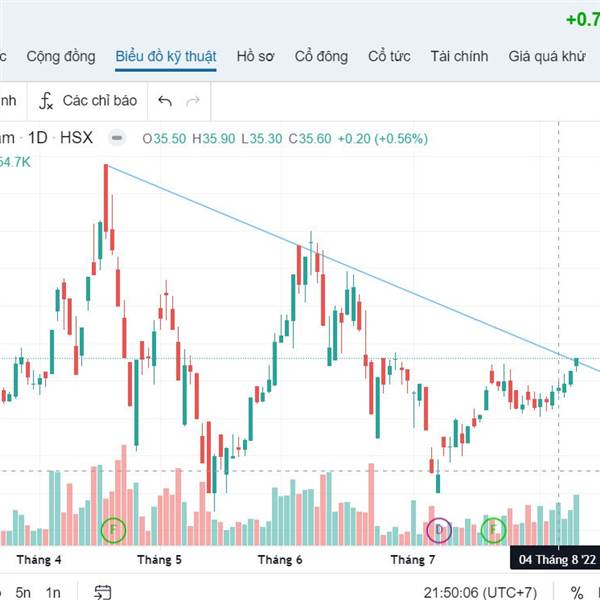
Task: Open the Các chỉ báo indicators menu
Action: click(x=88, y=101)
